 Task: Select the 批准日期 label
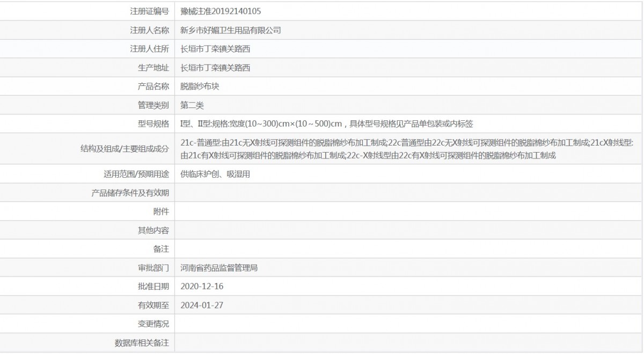click(153, 286)
